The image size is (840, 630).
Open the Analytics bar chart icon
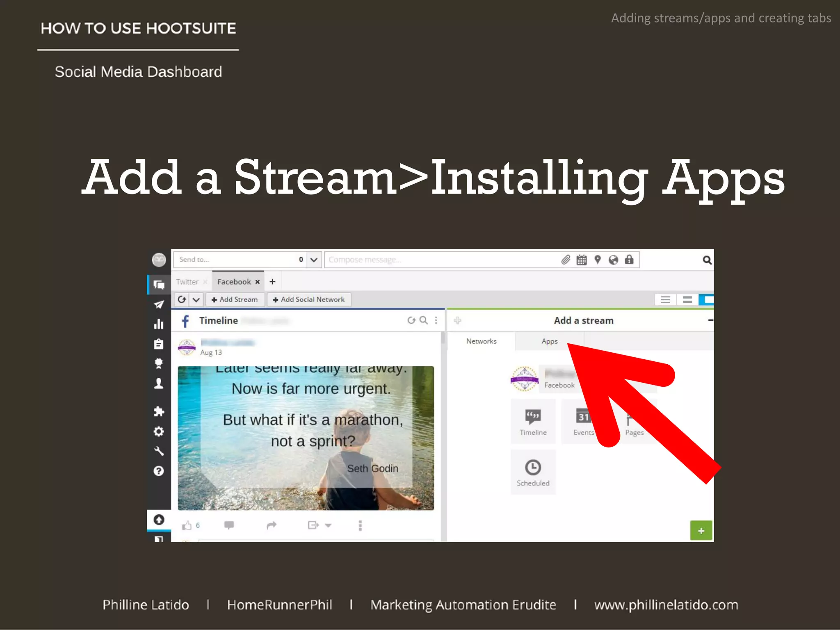coord(159,324)
